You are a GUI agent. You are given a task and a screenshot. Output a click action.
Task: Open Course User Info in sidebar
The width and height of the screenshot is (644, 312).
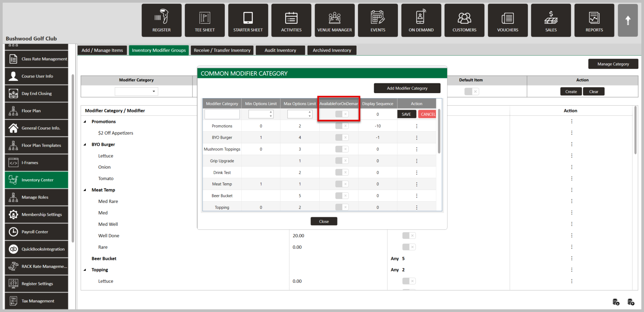[x=37, y=76]
